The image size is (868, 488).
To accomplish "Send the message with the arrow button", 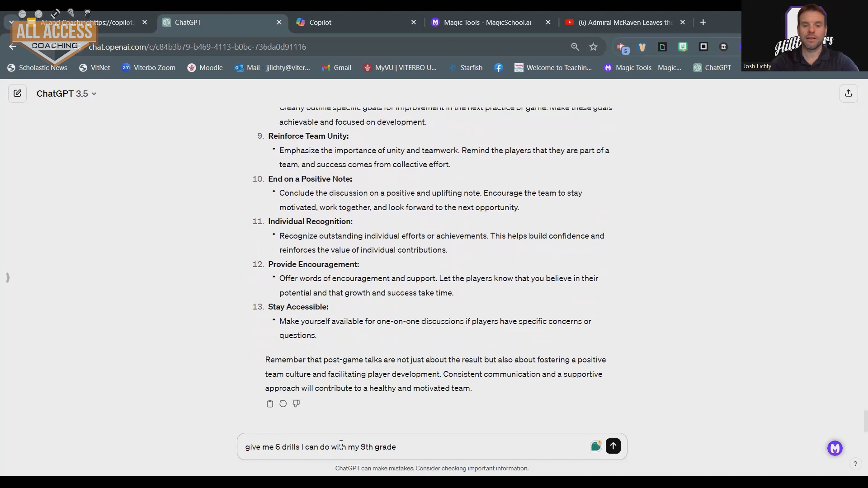I will (613, 446).
